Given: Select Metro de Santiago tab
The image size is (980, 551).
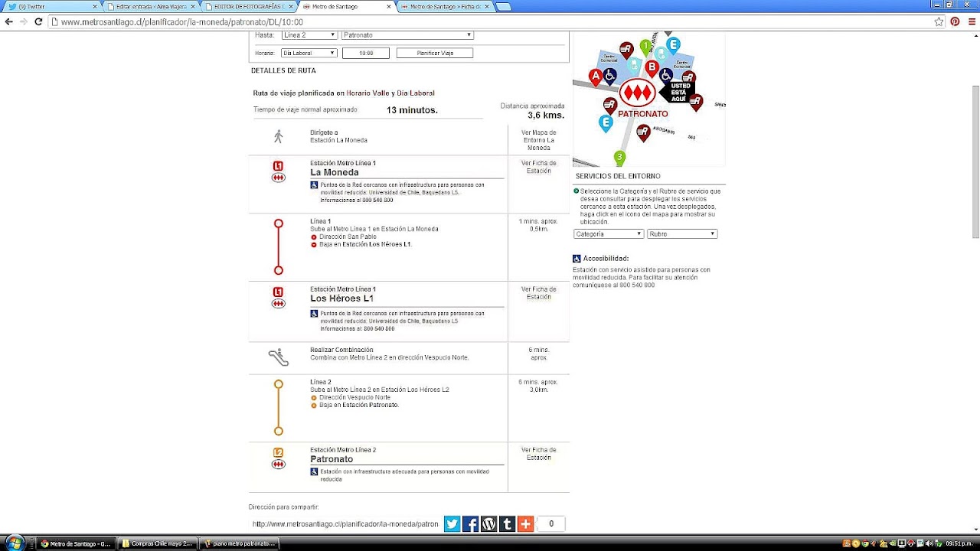Looking at the screenshot, I should coord(347,6).
